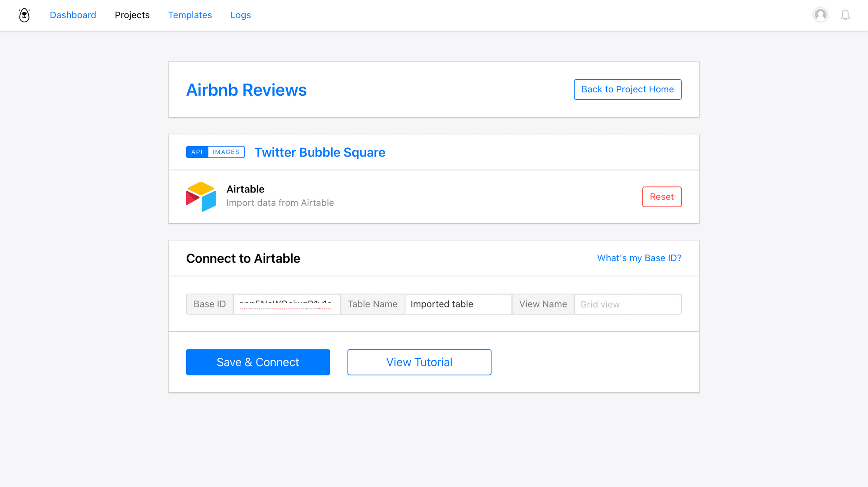Viewport: 868px width, 487px height.
Task: Click the Base ID label
Action: [x=210, y=304]
